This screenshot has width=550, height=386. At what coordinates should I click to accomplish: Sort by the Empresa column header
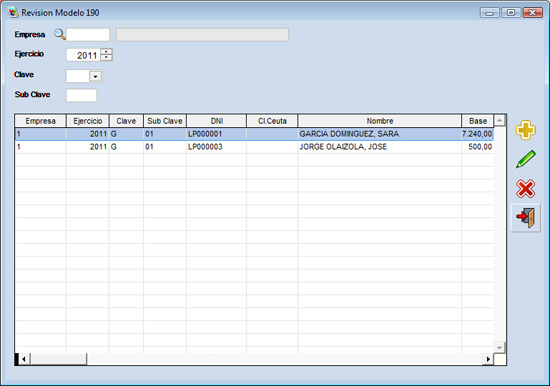(40, 121)
